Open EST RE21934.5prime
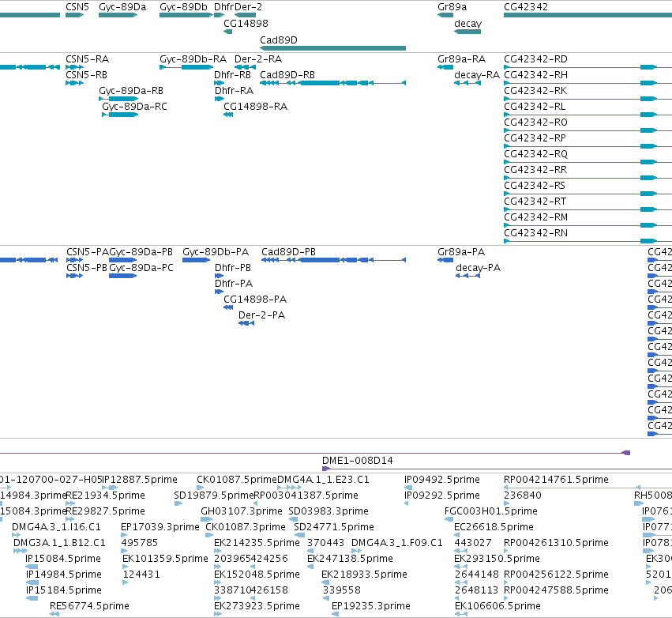672x618 pixels. coord(106,496)
